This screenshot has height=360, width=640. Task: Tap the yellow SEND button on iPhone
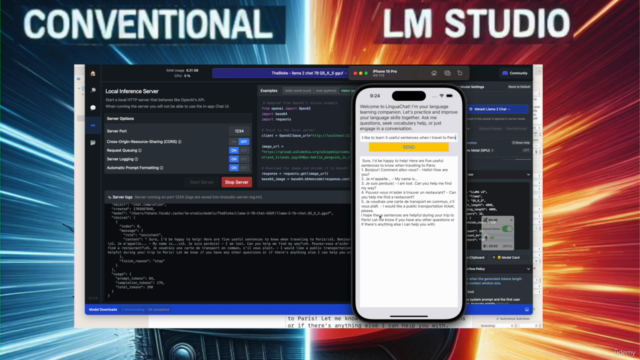[x=409, y=147]
